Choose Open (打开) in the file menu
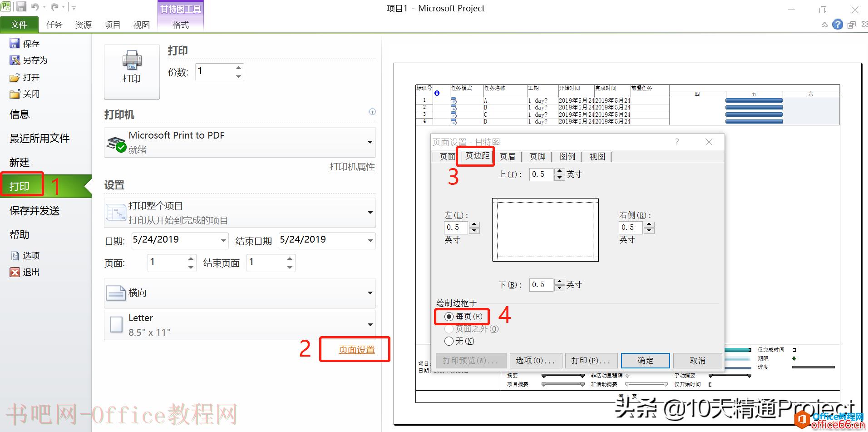 click(x=25, y=77)
